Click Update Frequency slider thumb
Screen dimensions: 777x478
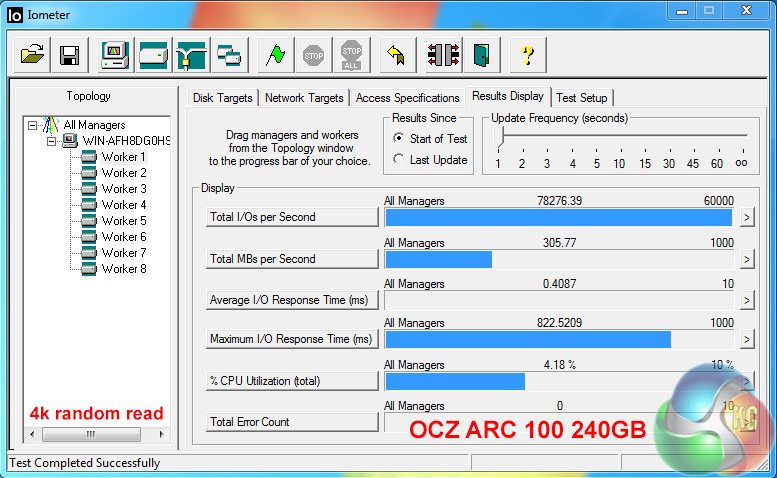[499, 137]
